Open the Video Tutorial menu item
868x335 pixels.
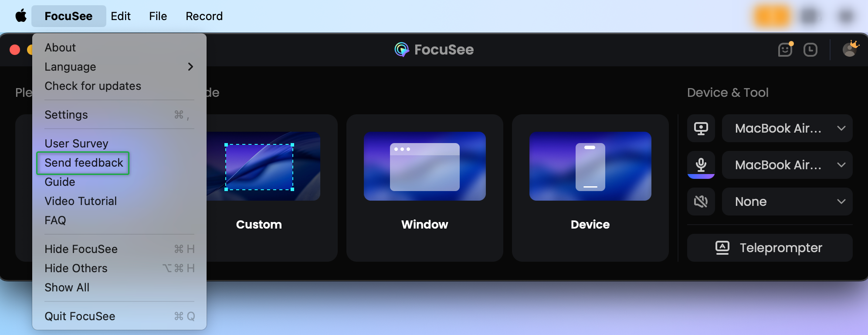pos(81,201)
